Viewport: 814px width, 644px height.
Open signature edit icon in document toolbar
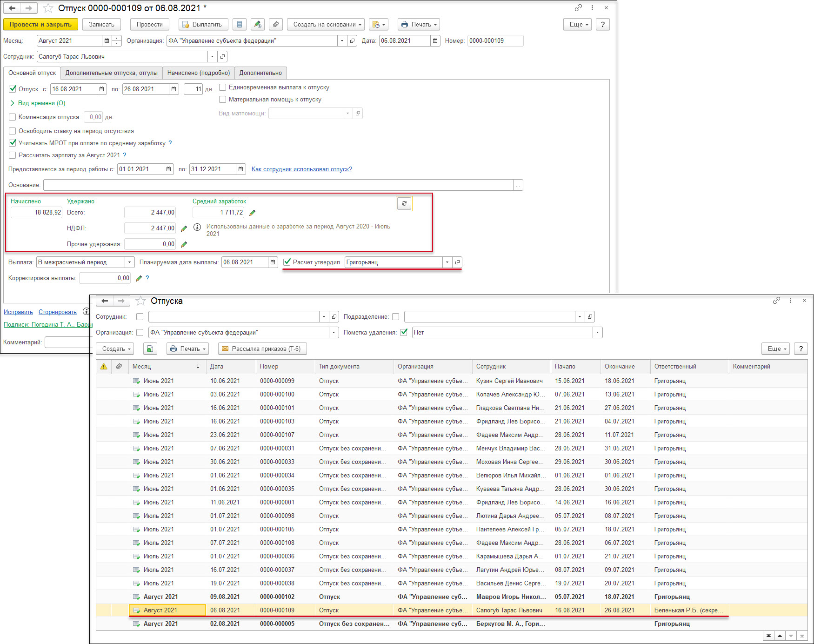pyautogui.click(x=258, y=24)
